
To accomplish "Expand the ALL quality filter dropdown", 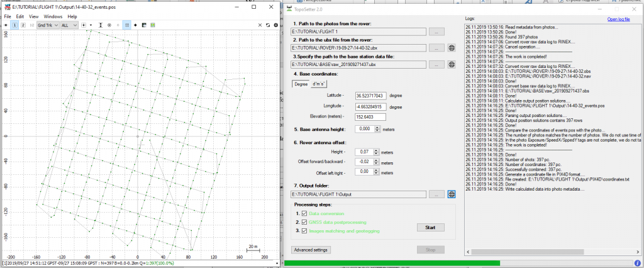I will [69, 25].
